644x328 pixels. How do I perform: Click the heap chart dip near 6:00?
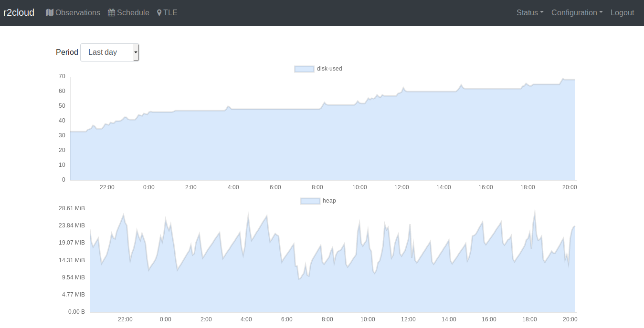(x=299, y=279)
